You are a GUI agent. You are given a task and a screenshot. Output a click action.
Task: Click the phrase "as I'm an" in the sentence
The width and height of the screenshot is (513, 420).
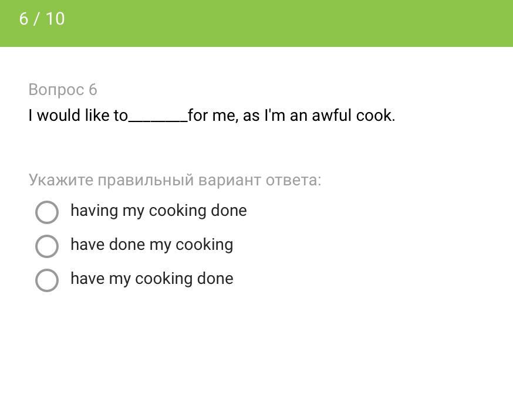pyautogui.click(x=275, y=116)
